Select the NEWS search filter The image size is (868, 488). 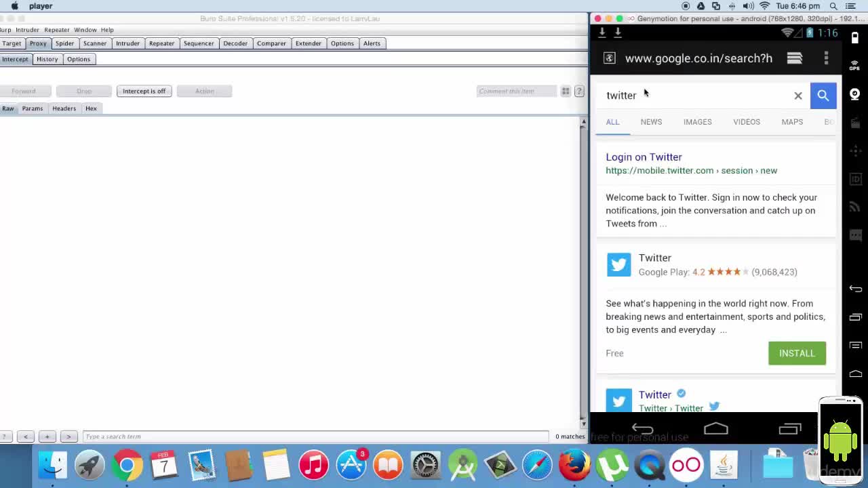[651, 122]
